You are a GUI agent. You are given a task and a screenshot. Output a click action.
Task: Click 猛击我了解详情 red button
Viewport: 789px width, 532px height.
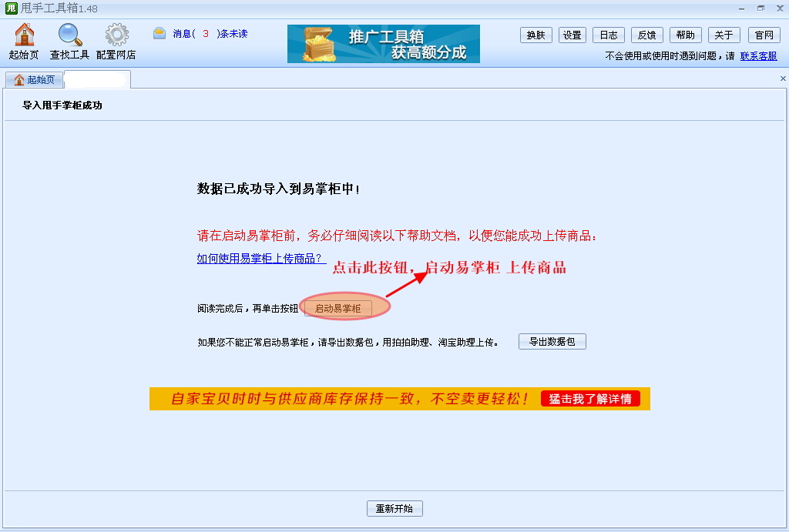click(590, 399)
